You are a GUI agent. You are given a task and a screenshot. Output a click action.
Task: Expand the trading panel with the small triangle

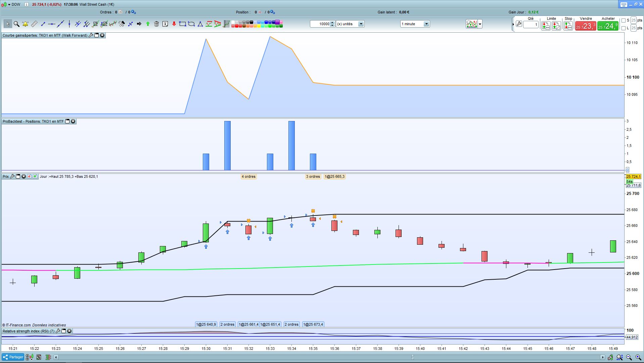pos(513,24)
